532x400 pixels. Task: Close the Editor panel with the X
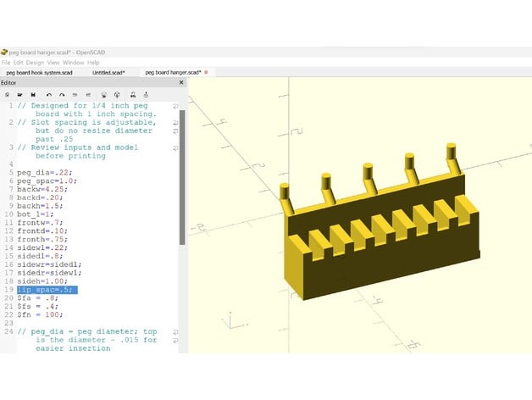181,82
